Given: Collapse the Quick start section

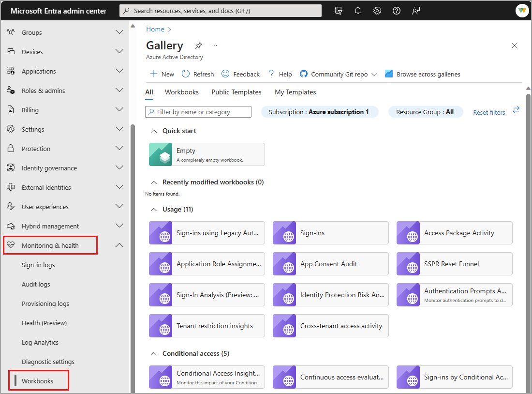Looking at the screenshot, I should coord(153,131).
